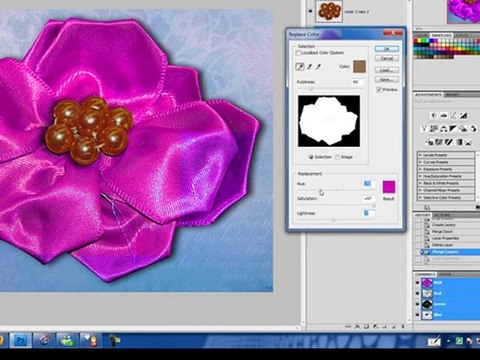Cancel the Replace Color dialog
This screenshot has width=480, height=360.
coord(387,58)
